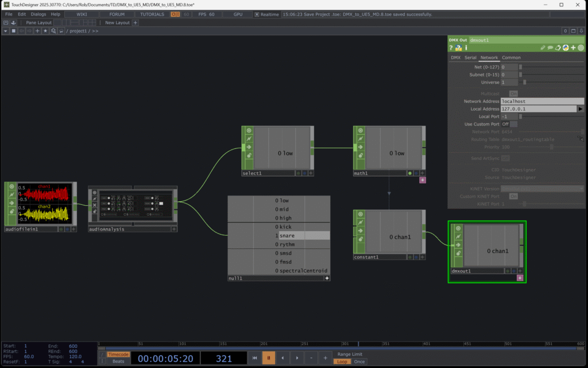Click the bypass arrow icon on math1 node
Screen dimensions: 588x368
(361, 147)
